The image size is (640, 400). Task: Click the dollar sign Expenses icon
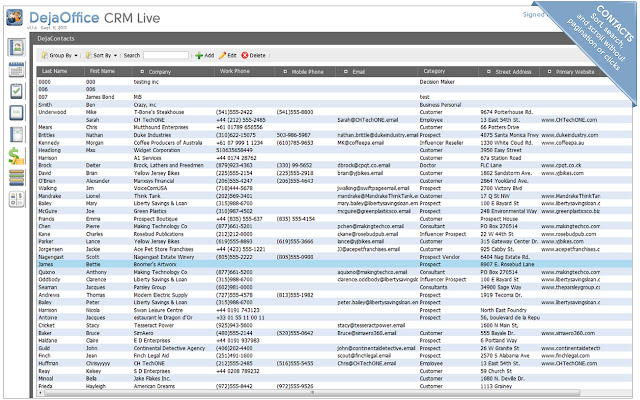point(17,153)
